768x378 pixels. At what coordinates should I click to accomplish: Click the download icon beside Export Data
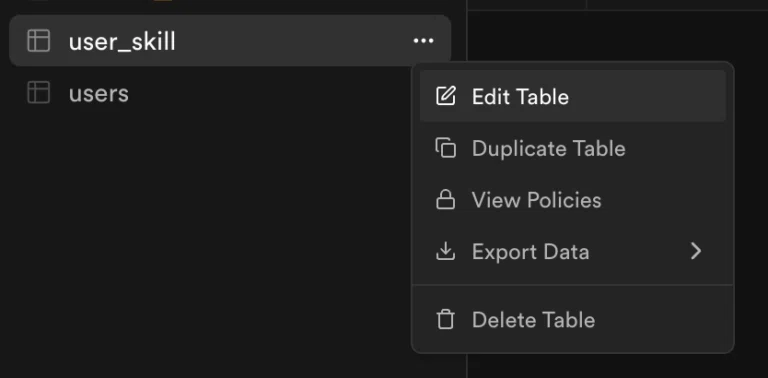click(445, 251)
